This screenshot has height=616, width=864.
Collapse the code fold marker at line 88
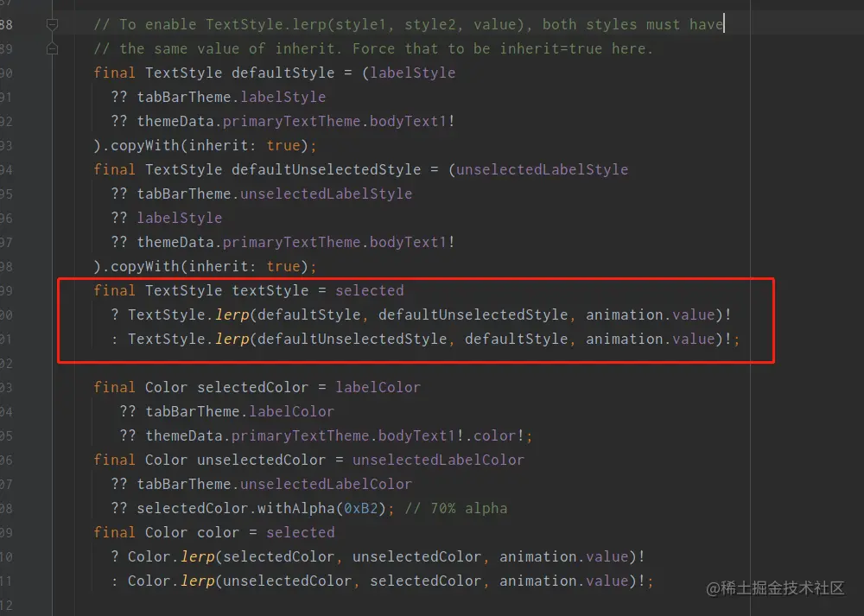tap(52, 24)
